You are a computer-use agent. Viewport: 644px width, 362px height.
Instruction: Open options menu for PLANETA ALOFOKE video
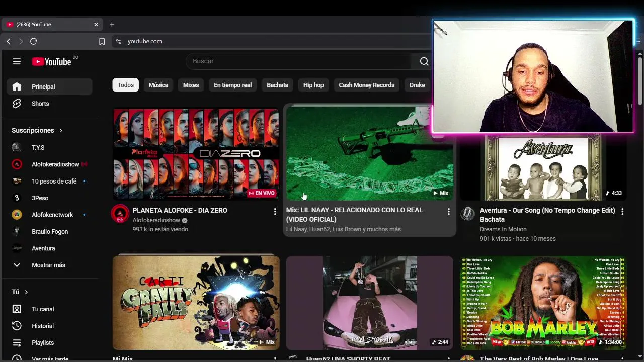tap(275, 212)
